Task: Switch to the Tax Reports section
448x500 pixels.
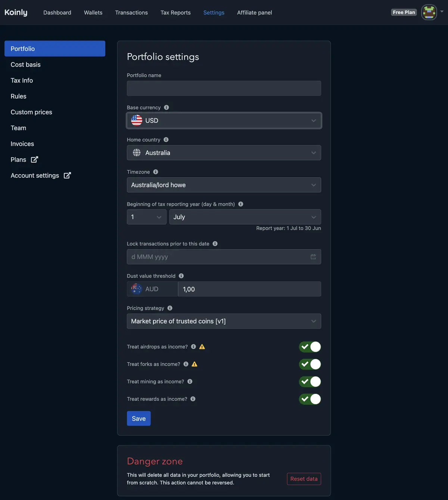Action: click(175, 12)
